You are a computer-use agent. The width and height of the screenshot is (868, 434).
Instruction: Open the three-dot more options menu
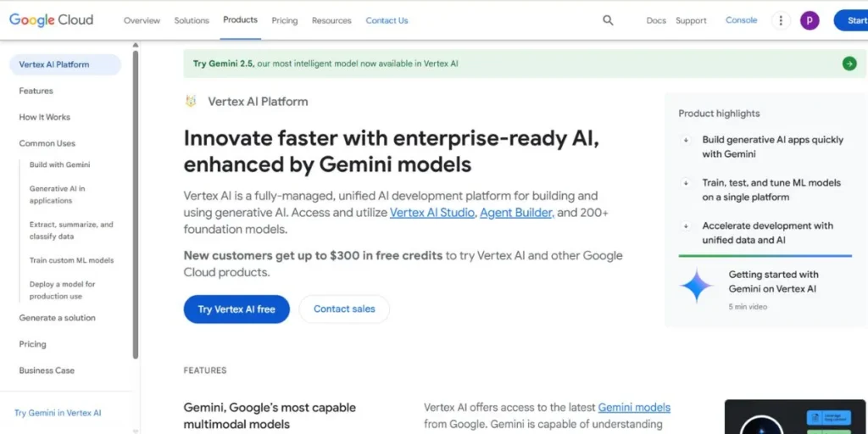[x=781, y=20]
